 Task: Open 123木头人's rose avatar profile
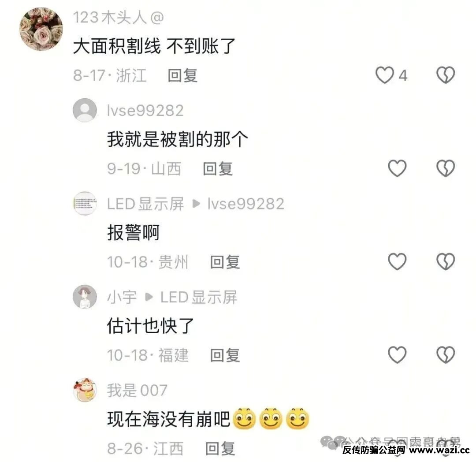41,29
